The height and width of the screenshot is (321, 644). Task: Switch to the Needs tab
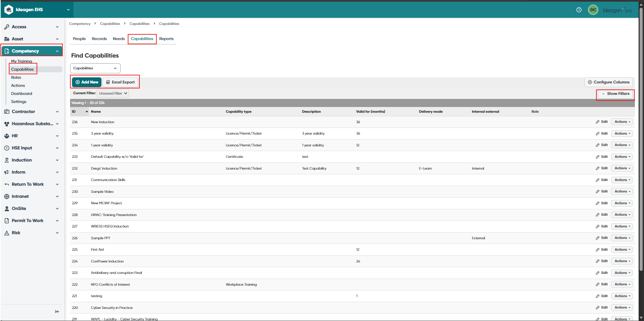point(119,39)
